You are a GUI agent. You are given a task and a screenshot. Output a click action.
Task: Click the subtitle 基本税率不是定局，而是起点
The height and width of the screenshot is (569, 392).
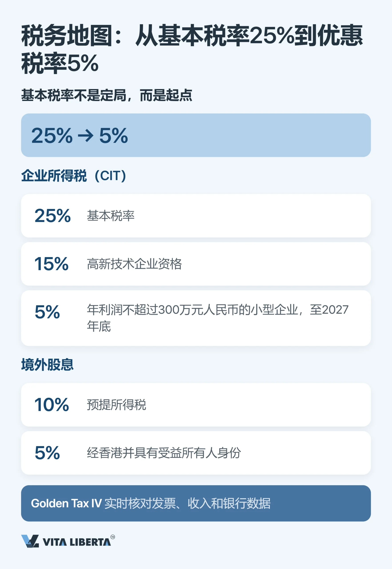click(x=107, y=95)
